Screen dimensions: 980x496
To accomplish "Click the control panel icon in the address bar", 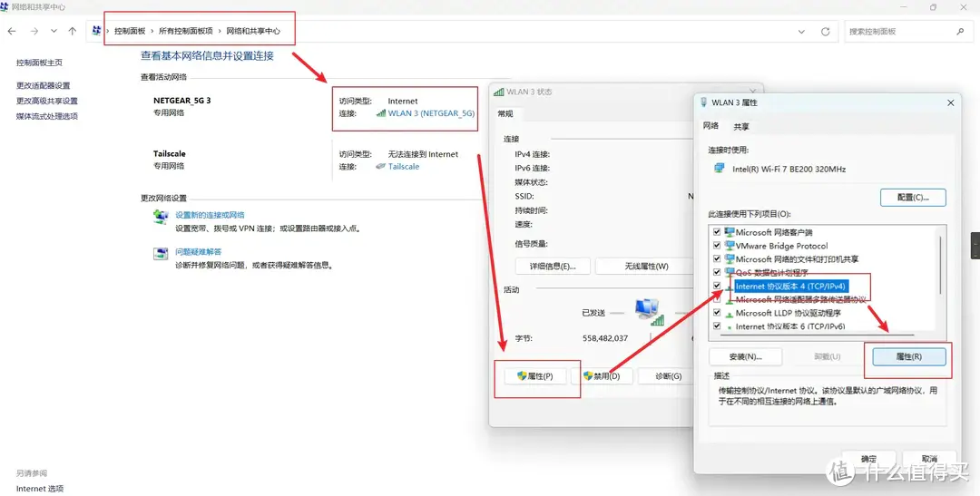I will click(96, 31).
